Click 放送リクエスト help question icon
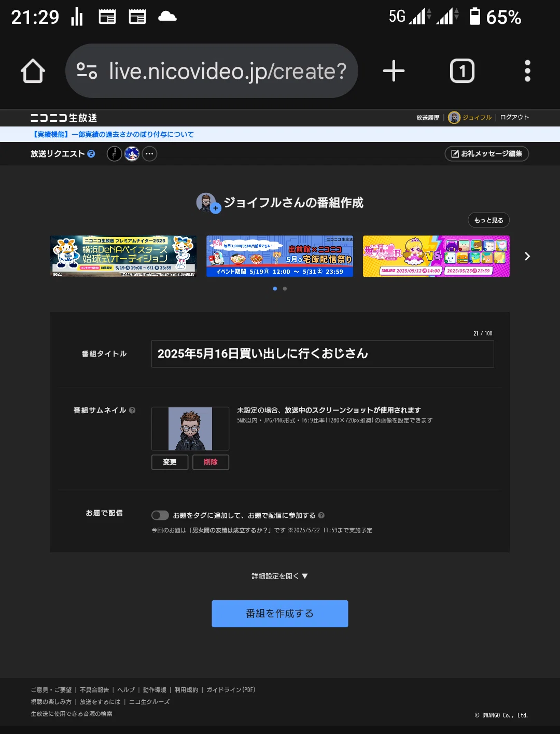This screenshot has height=734, width=560. [x=91, y=154]
